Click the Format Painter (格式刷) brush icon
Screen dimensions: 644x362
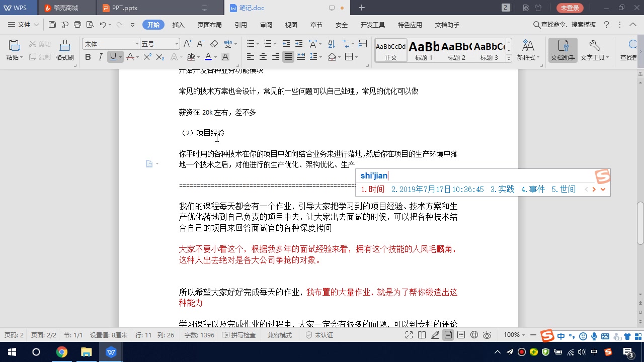pyautogui.click(x=65, y=46)
